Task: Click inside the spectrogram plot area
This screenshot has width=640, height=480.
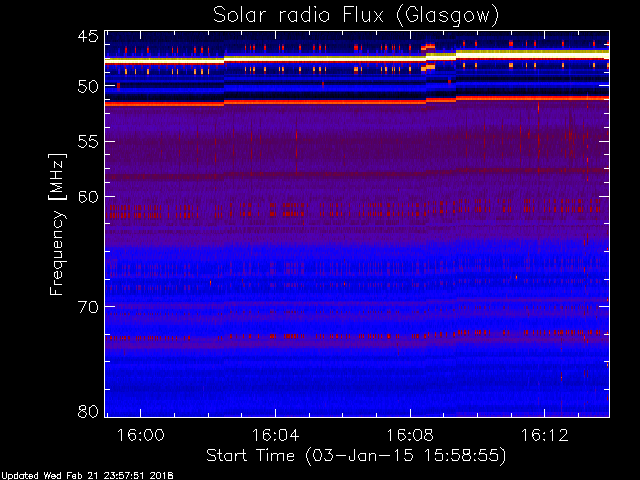Action: [357, 224]
